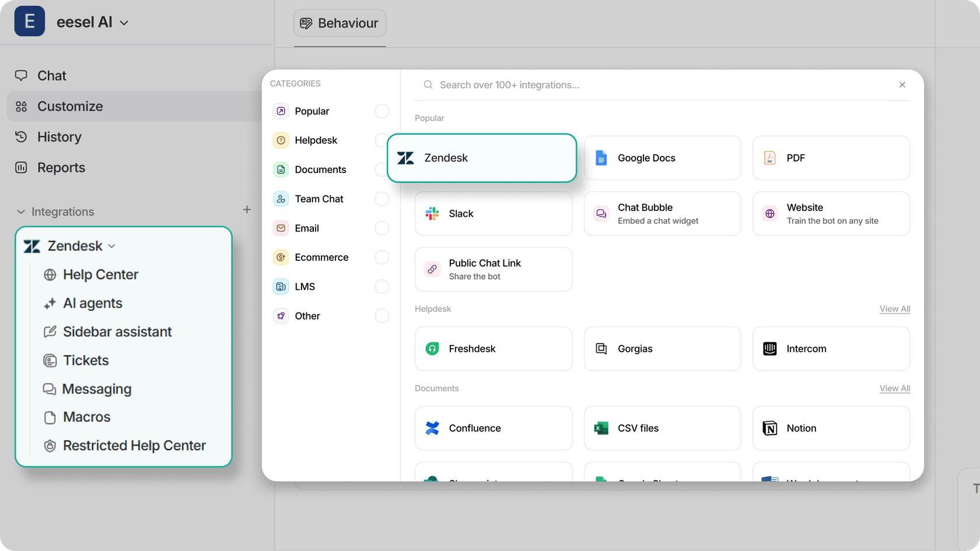Image resolution: width=980 pixels, height=551 pixels.
Task: Select Customize in the sidebar
Action: [x=134, y=106]
